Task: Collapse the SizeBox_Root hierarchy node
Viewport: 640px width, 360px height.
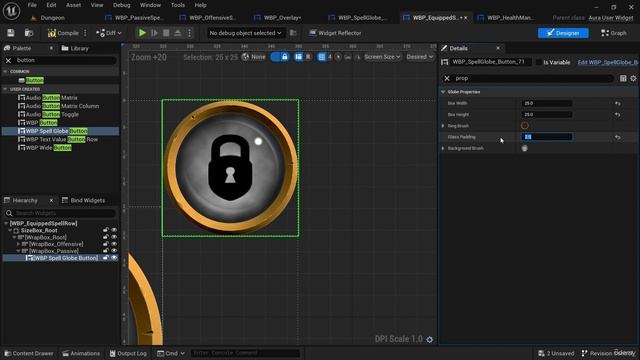Action: (10, 231)
